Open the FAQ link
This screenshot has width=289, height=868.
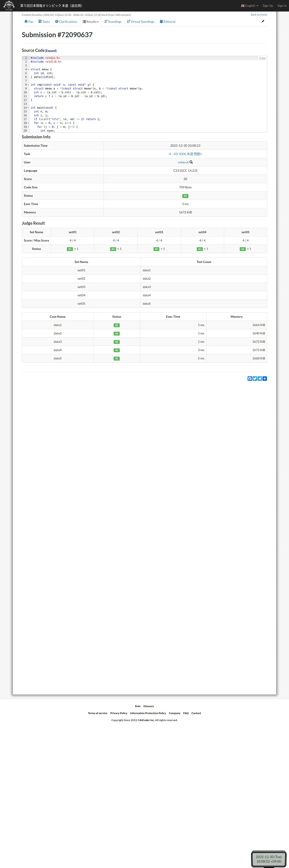point(186,713)
